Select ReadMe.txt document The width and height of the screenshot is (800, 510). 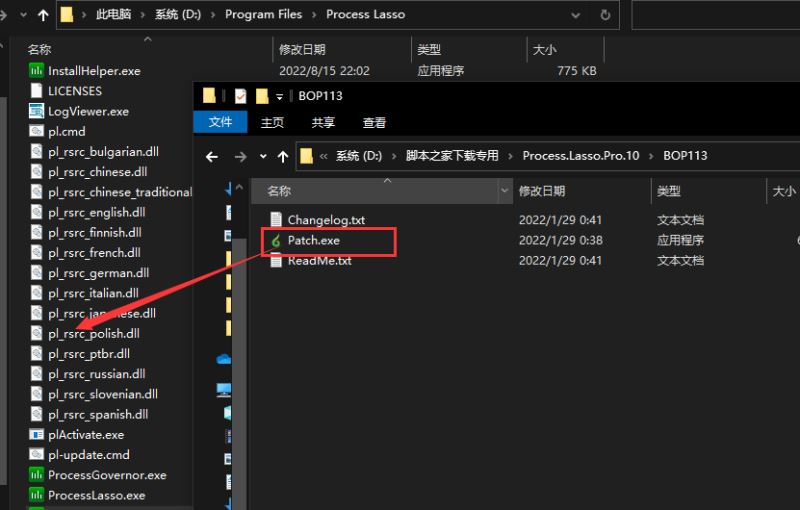pyautogui.click(x=311, y=261)
